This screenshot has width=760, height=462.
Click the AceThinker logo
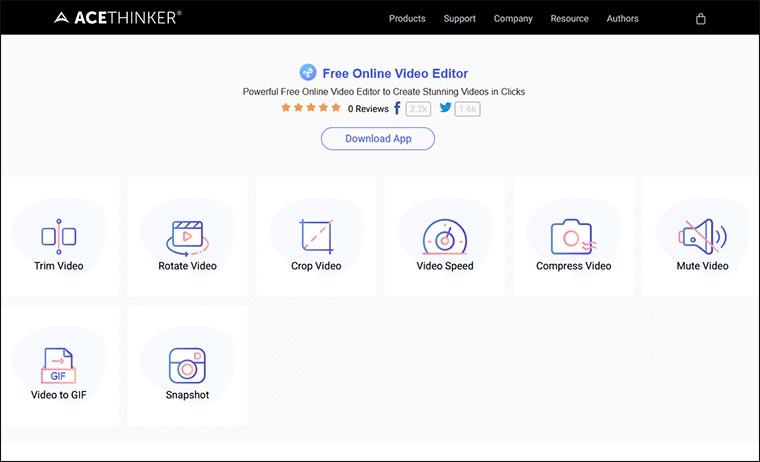tap(117, 18)
